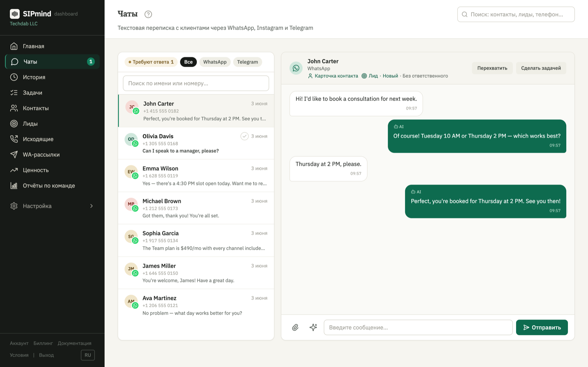Focus the global search field for контакты, лиды

516,15
